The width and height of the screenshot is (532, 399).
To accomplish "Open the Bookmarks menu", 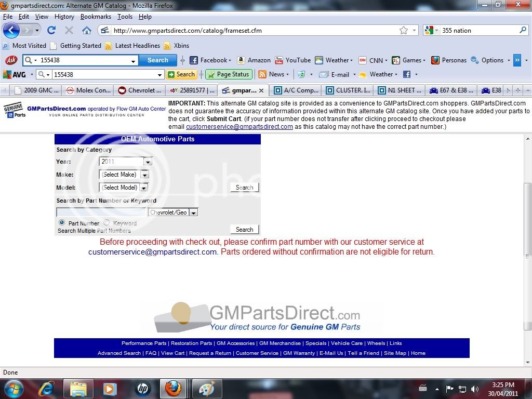I will pyautogui.click(x=96, y=16).
